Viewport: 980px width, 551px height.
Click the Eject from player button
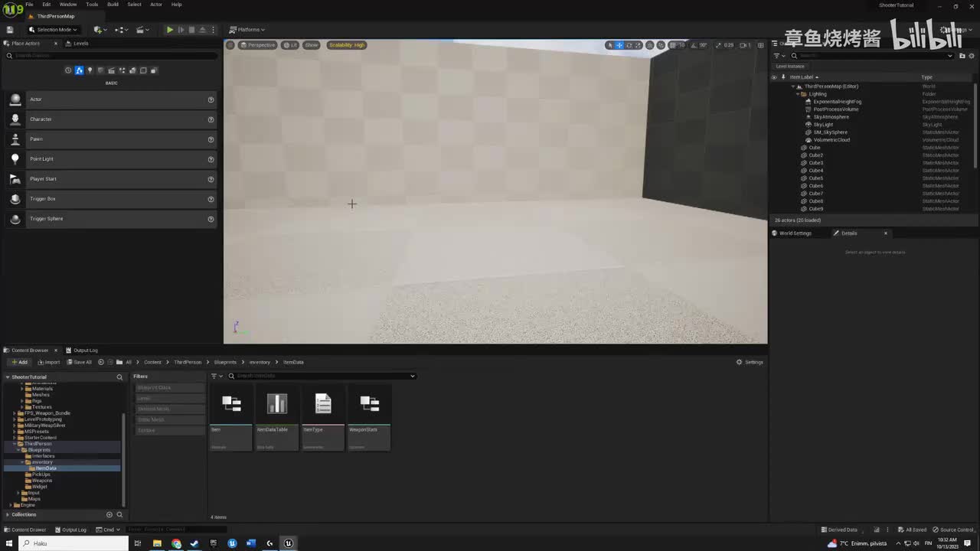pos(202,30)
